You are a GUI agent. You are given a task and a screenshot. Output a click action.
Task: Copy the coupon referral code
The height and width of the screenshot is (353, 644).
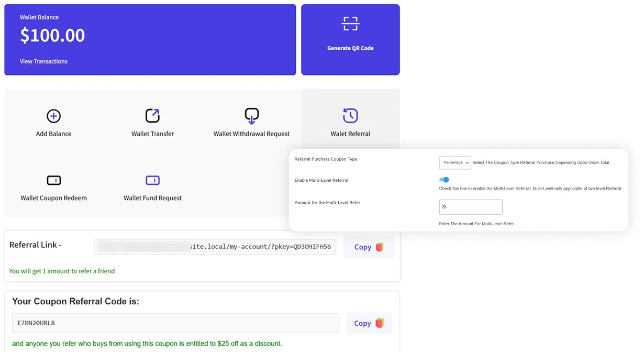click(x=362, y=323)
